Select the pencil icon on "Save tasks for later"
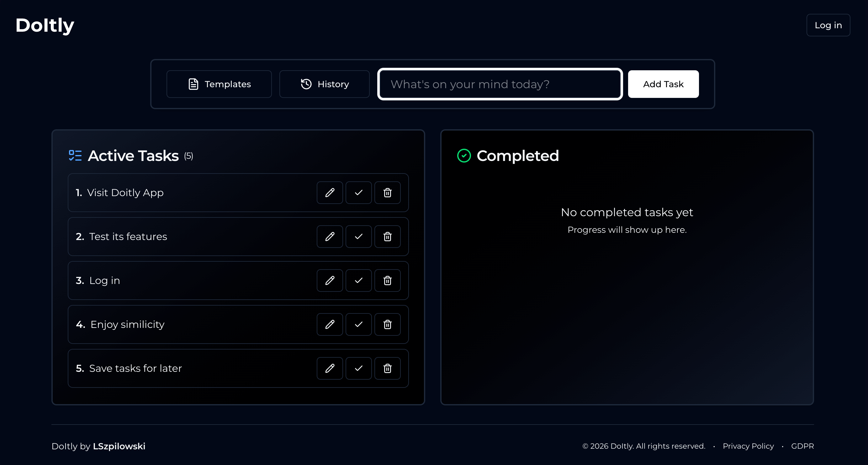The height and width of the screenshot is (465, 868). click(330, 368)
